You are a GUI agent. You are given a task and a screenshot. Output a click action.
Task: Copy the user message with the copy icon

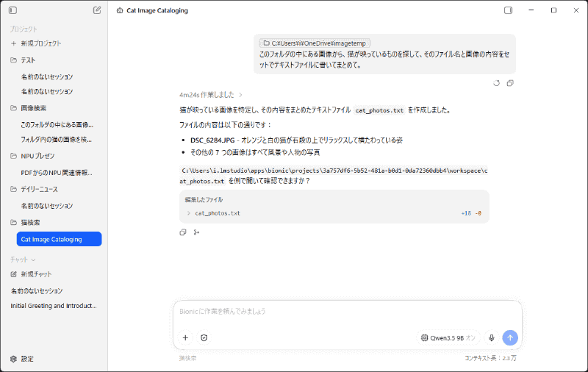click(510, 83)
